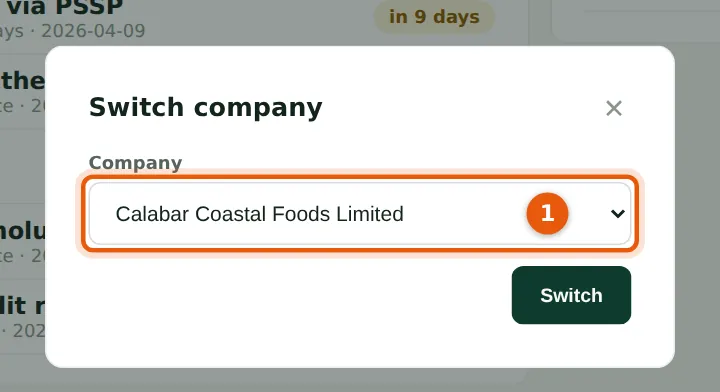Viewport: 720px width, 392px height.
Task: Expand the chevron arrow in Company select
Action: (x=618, y=213)
